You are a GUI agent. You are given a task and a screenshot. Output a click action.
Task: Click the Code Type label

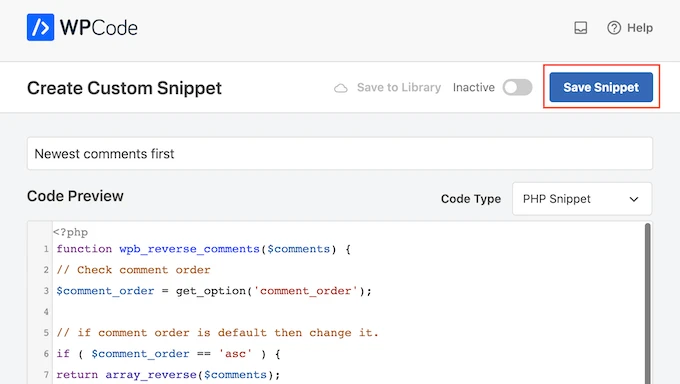point(471,199)
